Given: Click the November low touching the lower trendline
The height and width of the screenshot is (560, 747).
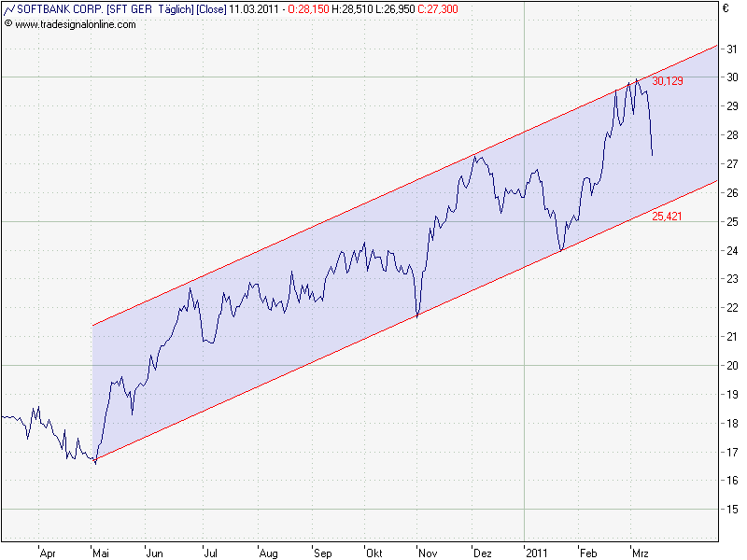Looking at the screenshot, I should tap(417, 315).
